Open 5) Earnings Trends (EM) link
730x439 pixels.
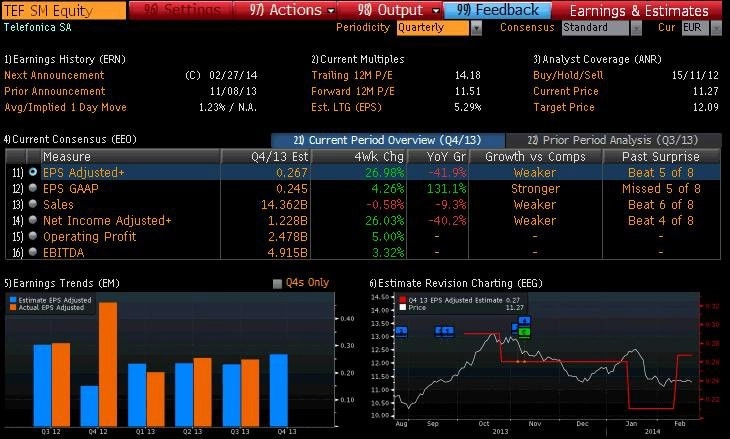[62, 283]
